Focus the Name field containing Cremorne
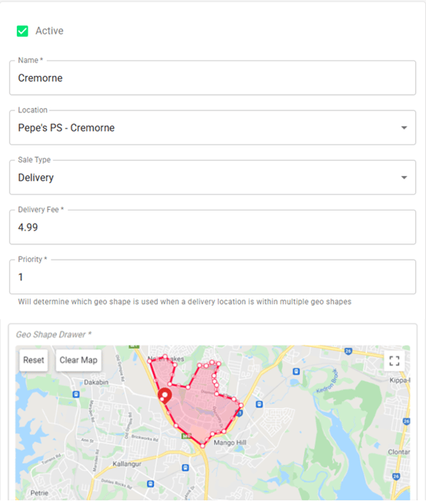The height and width of the screenshot is (504, 426). click(x=212, y=78)
